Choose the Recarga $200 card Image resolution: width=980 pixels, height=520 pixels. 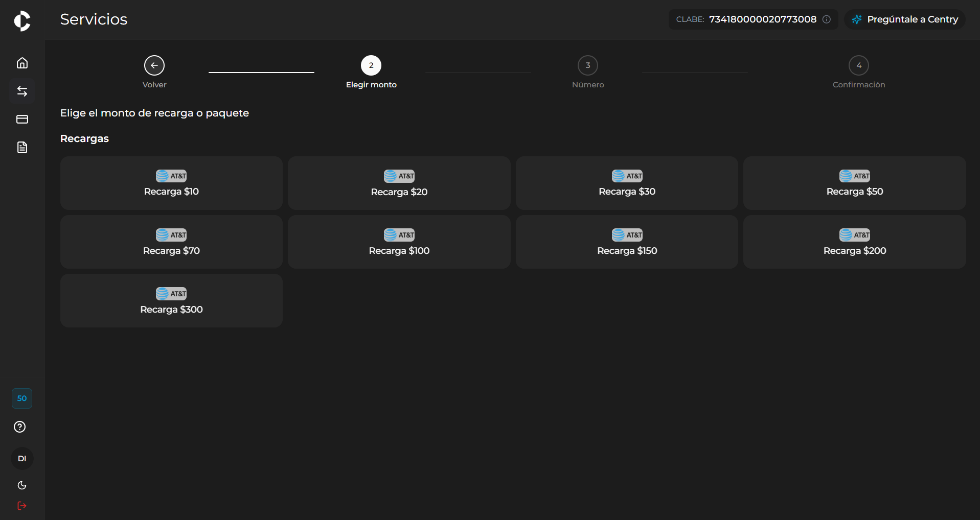[x=855, y=242]
